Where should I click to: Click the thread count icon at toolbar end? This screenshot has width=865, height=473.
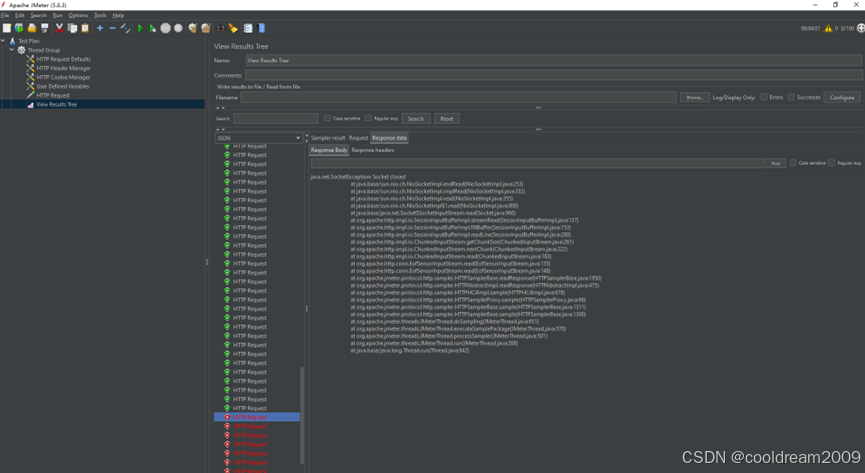tap(860, 28)
